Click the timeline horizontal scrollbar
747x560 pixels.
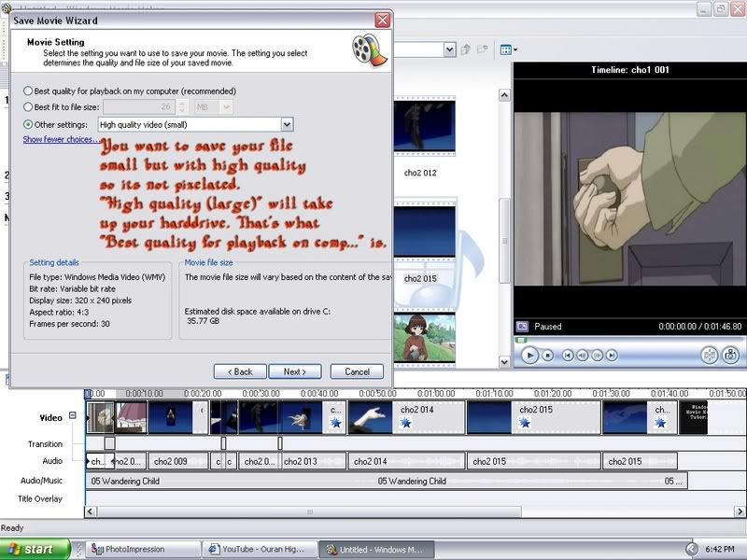coord(309,511)
